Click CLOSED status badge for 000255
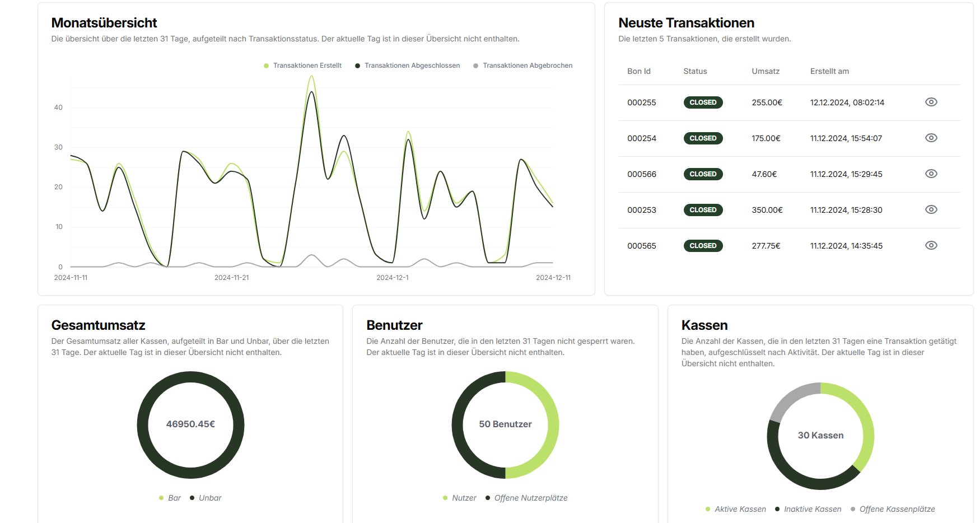This screenshot has width=980, height=523. 703,102
